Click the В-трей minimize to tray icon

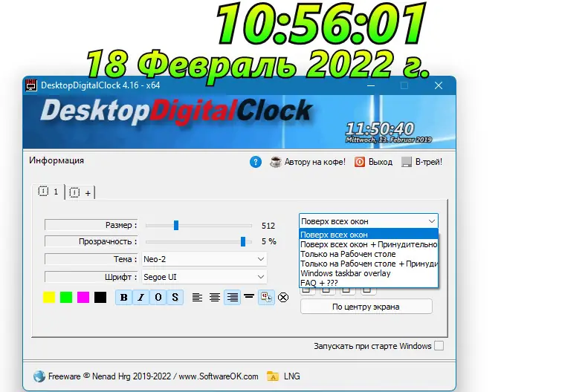[407, 162]
